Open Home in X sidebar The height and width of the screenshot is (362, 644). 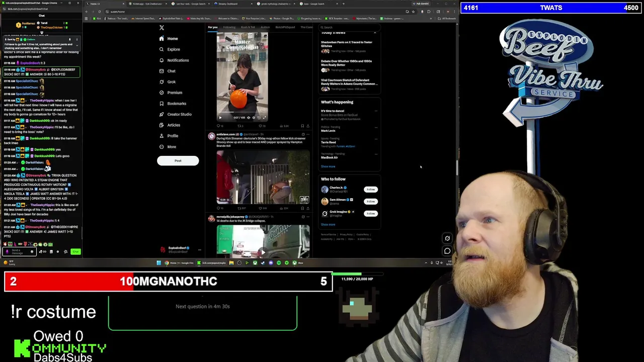tap(169, 39)
